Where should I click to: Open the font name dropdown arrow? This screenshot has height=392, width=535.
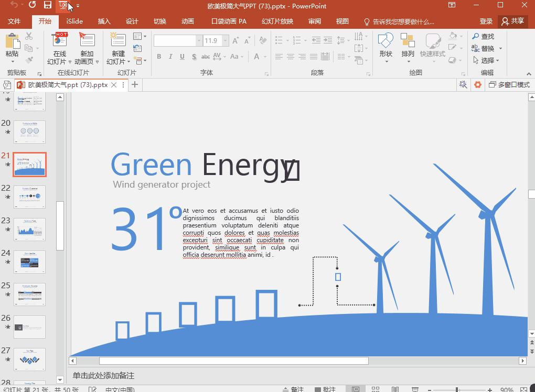pyautogui.click(x=199, y=41)
